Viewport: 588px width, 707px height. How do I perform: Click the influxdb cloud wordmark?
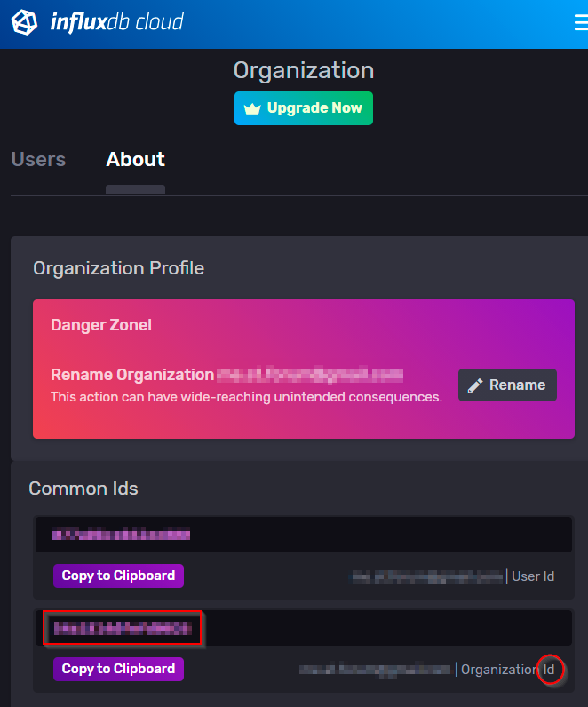pyautogui.click(x=117, y=22)
